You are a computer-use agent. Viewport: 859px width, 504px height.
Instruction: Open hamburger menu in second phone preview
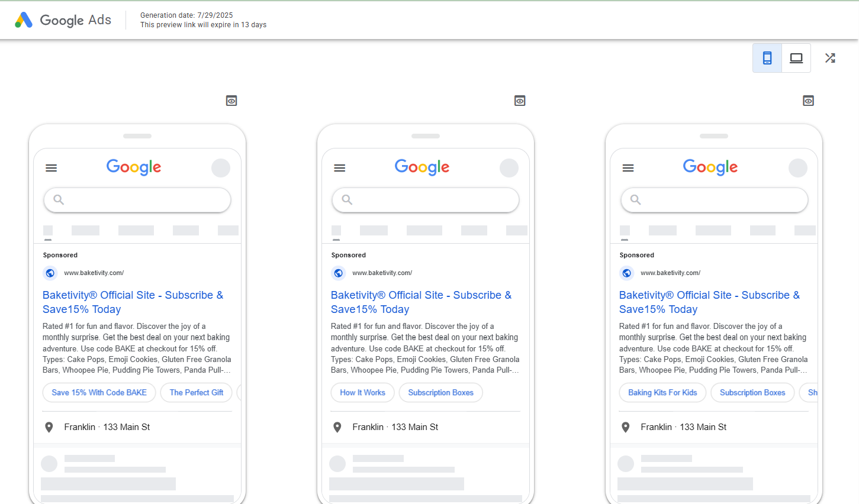[340, 168]
